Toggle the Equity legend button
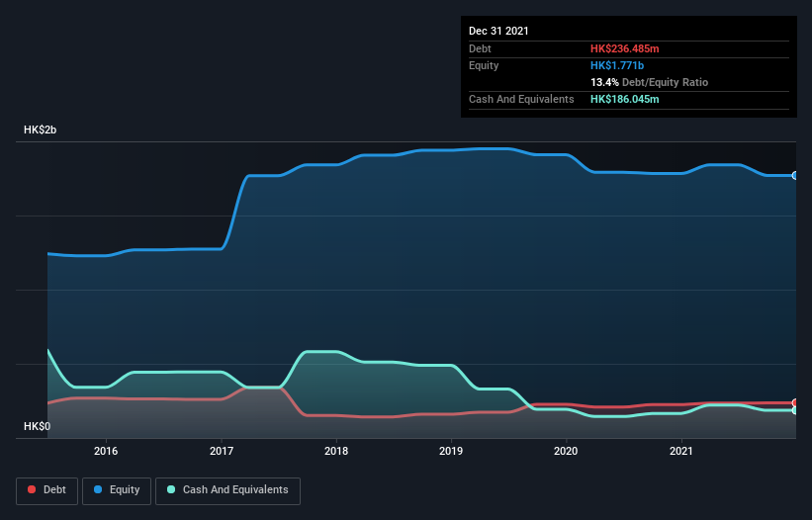The height and width of the screenshot is (520, 812). tap(117, 490)
